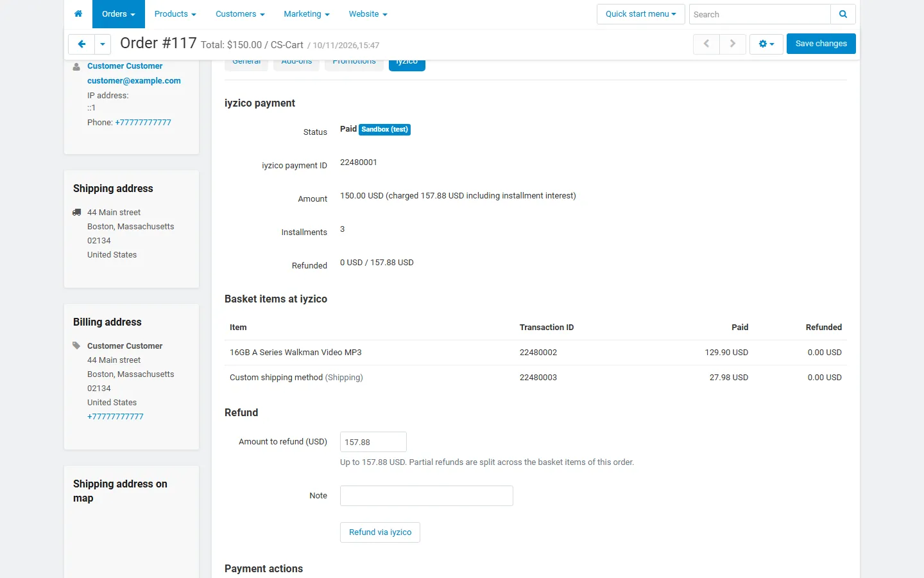Go to next order arrow
The width and height of the screenshot is (924, 578).
pyautogui.click(x=733, y=44)
